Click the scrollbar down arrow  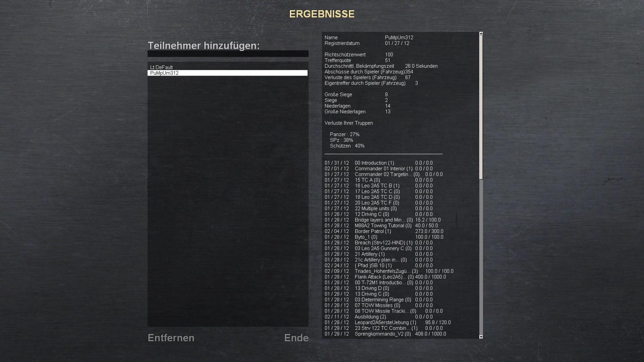click(x=481, y=337)
